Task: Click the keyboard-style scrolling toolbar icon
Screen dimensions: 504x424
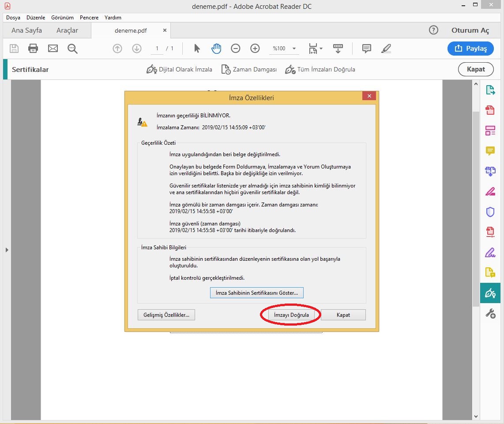Action: (338, 49)
